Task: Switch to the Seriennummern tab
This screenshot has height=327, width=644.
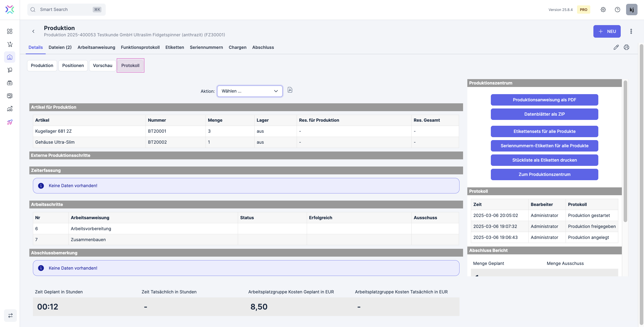Action: pos(206,47)
